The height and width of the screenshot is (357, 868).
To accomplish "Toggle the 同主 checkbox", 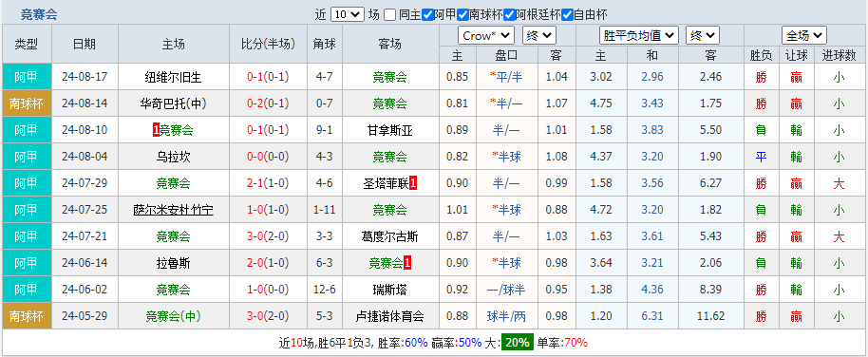I will [x=389, y=15].
